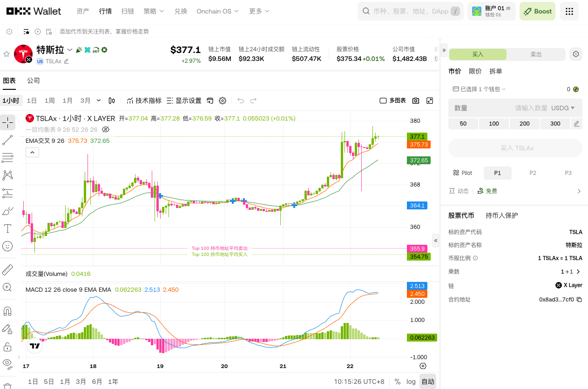588x389 pixels.
Task: Click the Boost button
Action: coord(538,11)
